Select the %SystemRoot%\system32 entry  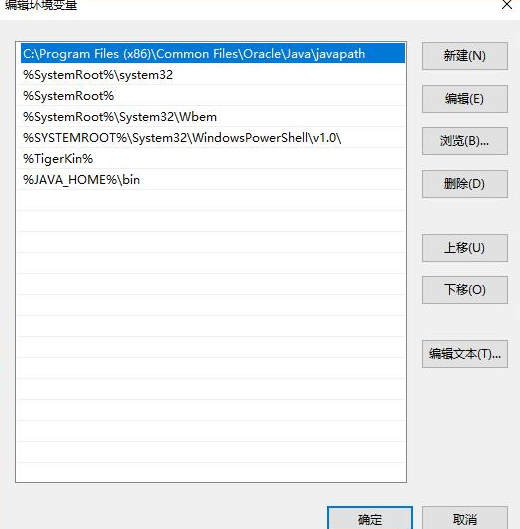pos(213,75)
